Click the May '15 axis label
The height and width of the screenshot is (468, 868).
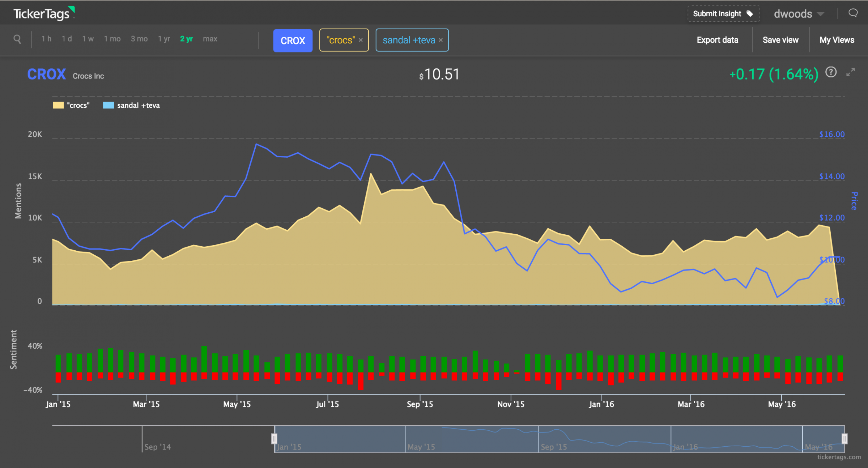click(237, 404)
